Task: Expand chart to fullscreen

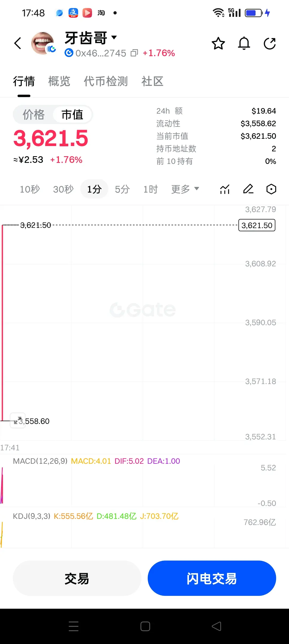Action: click(18, 420)
